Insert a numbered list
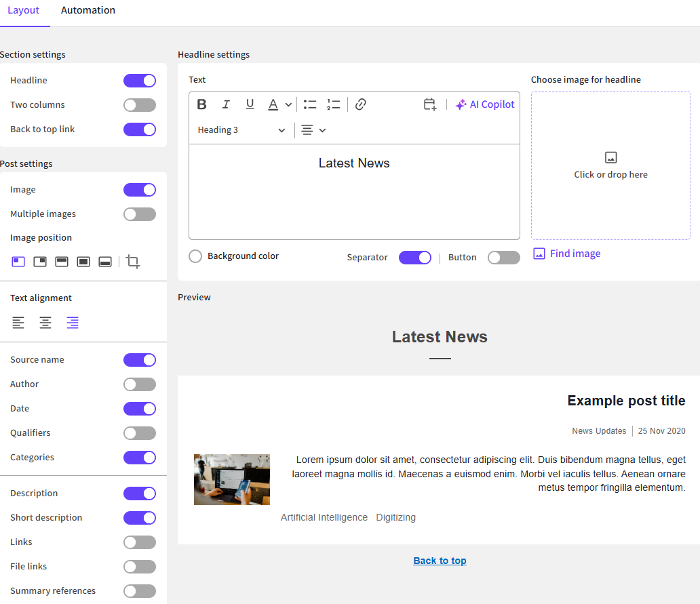Viewport: 700px width, 604px height. 333,104
